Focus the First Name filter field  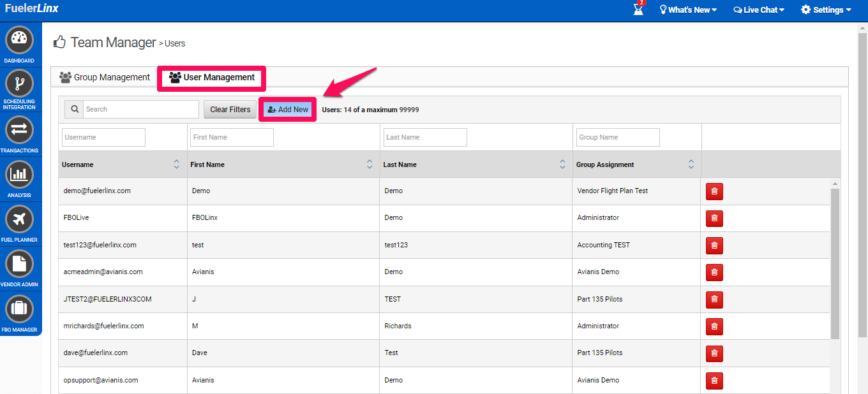(x=232, y=137)
